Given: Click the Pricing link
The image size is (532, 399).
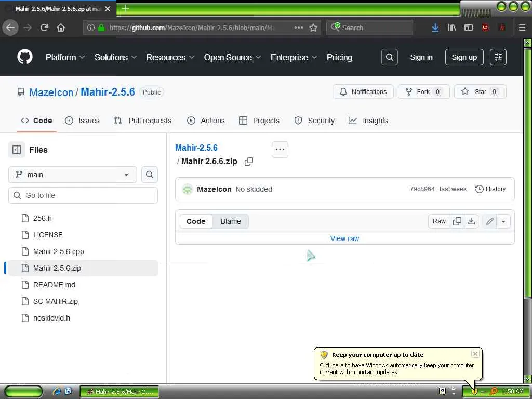Looking at the screenshot, I should (x=339, y=57).
